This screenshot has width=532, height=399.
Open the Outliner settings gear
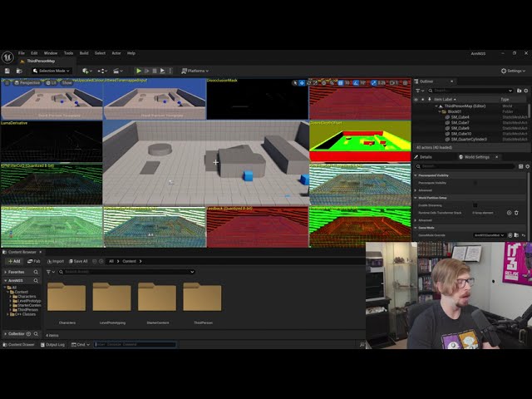coord(525,90)
